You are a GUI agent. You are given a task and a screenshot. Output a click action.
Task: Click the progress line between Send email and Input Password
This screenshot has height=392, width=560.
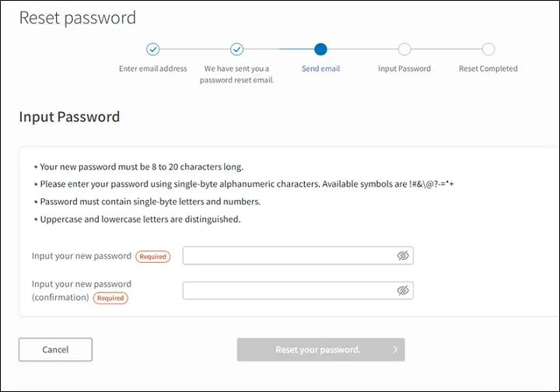tap(362, 49)
